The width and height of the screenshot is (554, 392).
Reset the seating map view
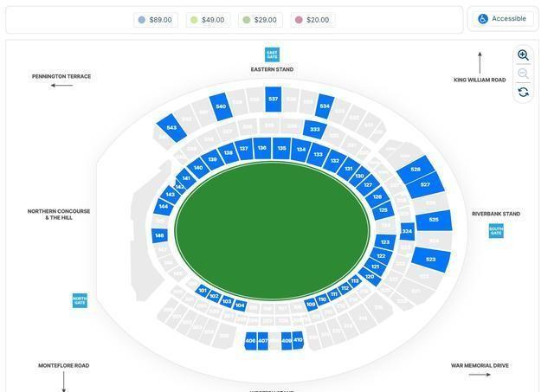click(x=523, y=92)
